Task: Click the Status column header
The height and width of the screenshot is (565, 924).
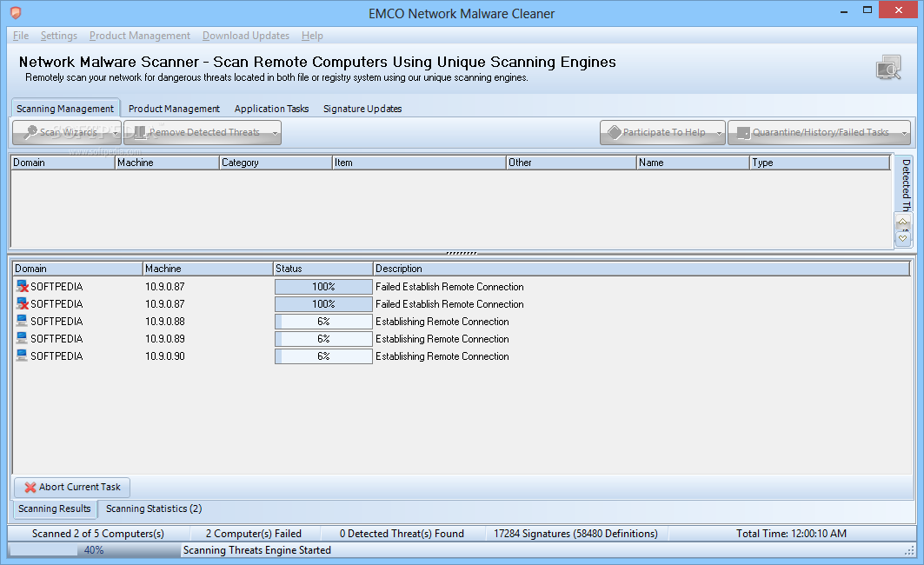Action: pyautogui.click(x=323, y=269)
